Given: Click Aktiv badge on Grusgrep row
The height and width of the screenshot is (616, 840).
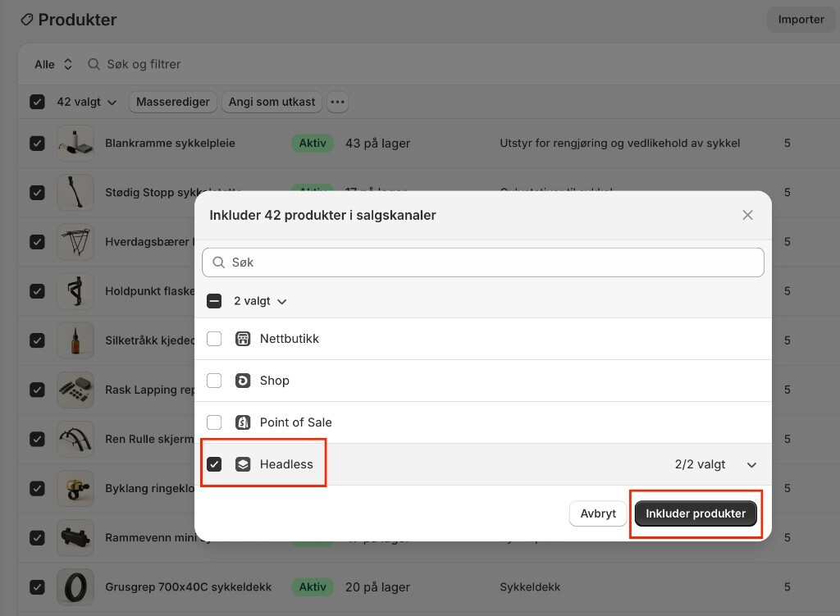Looking at the screenshot, I should pos(313,586).
